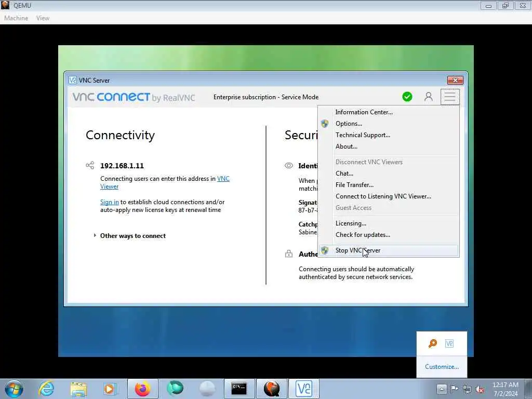Follow the VNC Viewer hyperlink
The width and height of the screenshot is (532, 399).
(x=223, y=179)
